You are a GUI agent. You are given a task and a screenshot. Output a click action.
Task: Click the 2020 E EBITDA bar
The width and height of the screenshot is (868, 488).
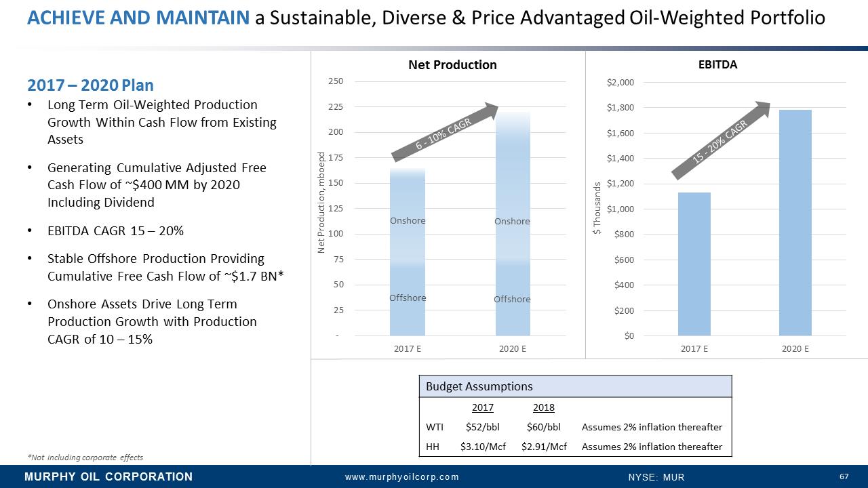795,222
